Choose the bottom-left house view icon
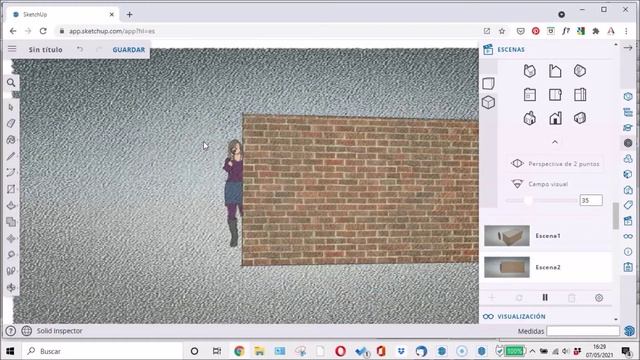This screenshot has height=360, width=640. click(x=529, y=118)
